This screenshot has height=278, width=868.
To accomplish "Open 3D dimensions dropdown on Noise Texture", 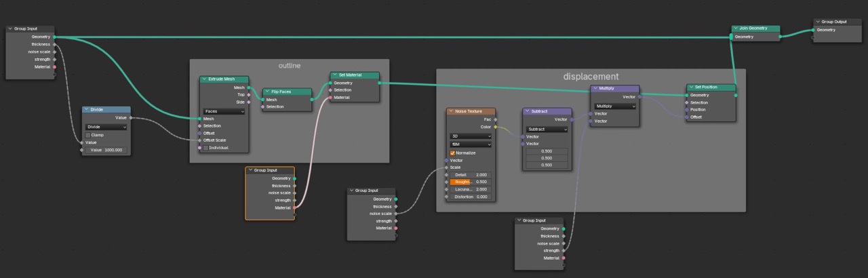I will point(471,136).
